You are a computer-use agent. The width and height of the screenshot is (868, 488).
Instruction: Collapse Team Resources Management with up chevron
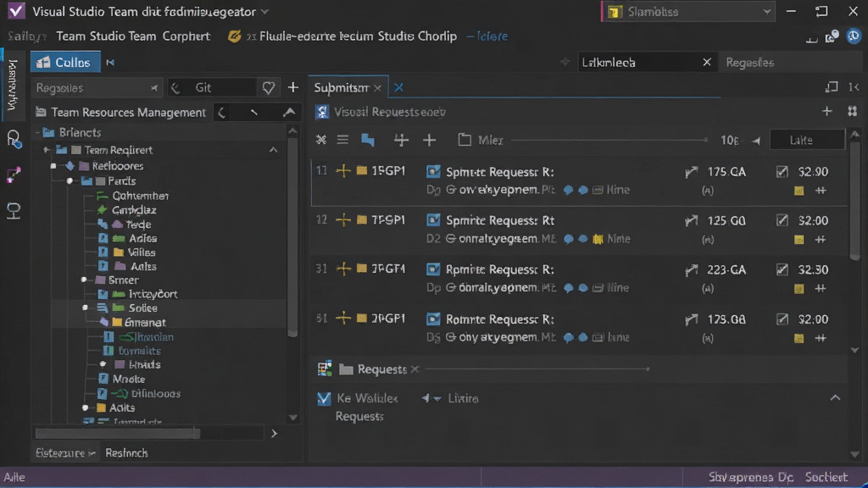pos(289,113)
